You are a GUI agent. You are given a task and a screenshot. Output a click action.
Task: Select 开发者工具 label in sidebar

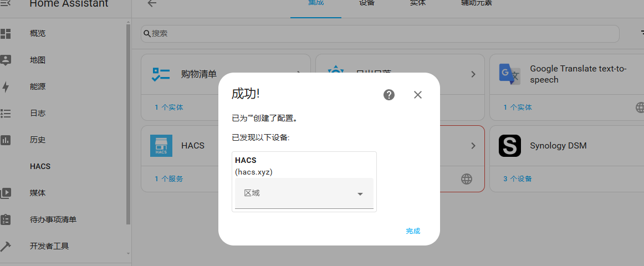[49, 246]
